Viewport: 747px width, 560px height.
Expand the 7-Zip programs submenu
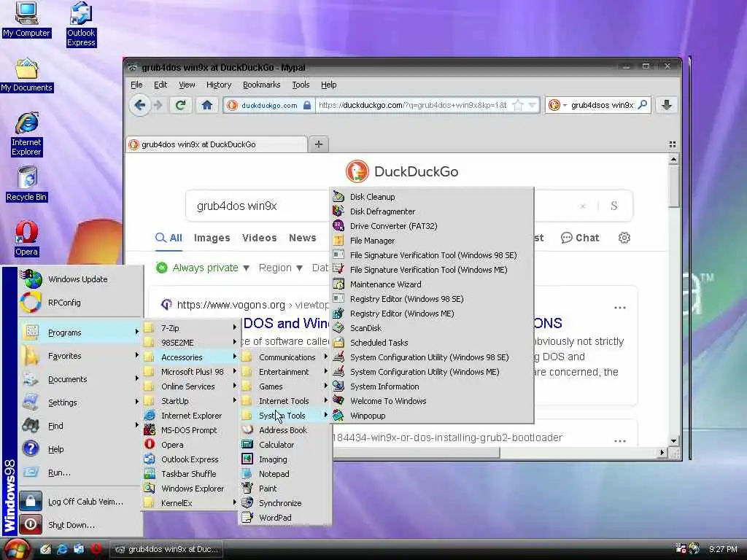(x=190, y=328)
